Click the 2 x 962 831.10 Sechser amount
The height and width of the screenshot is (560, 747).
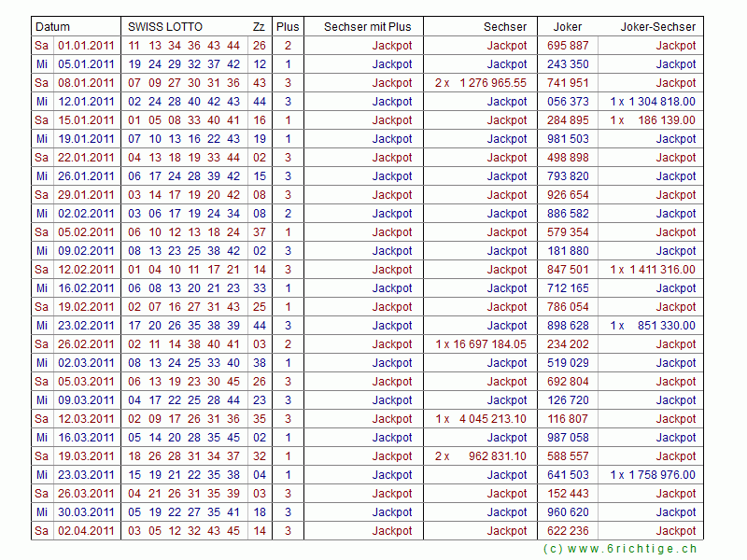tap(481, 456)
